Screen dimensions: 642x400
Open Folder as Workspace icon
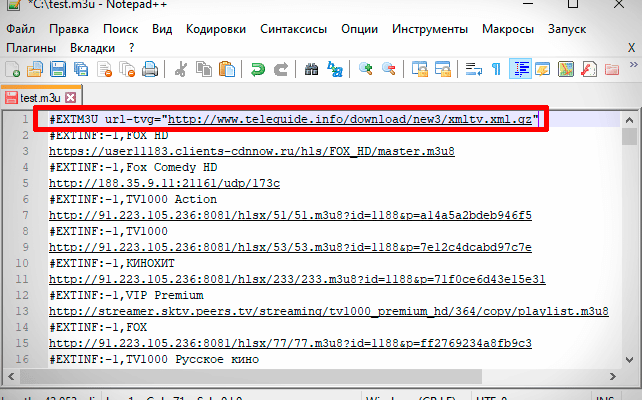point(612,69)
